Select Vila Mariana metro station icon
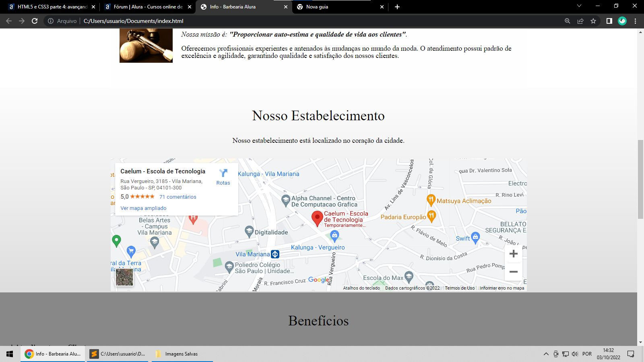644x362 pixels. coord(275,254)
